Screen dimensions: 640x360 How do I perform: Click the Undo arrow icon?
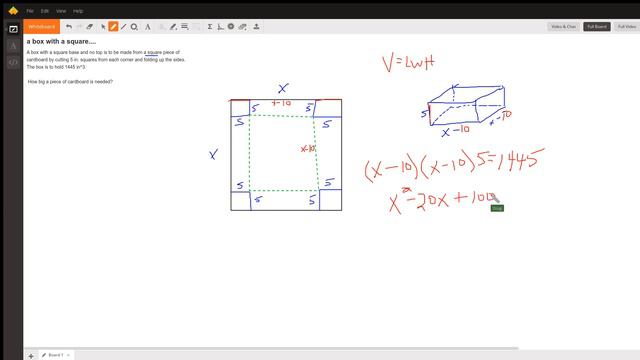[x=69, y=27]
